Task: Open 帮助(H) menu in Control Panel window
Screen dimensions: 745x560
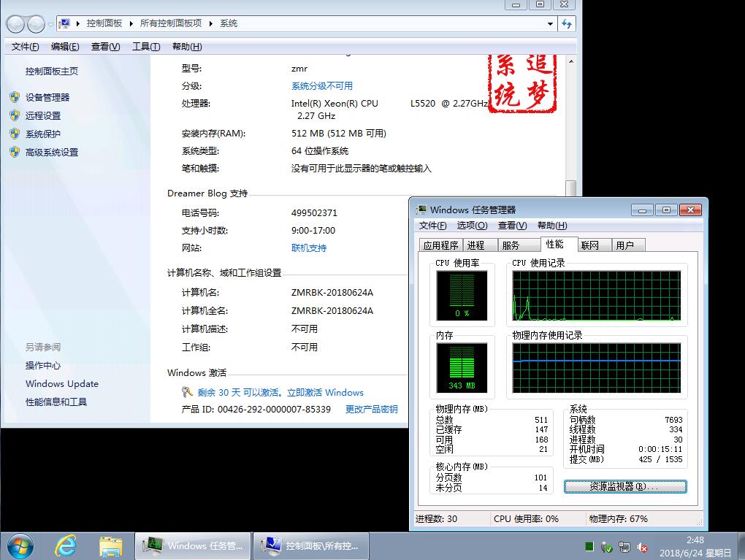Action: click(x=187, y=47)
